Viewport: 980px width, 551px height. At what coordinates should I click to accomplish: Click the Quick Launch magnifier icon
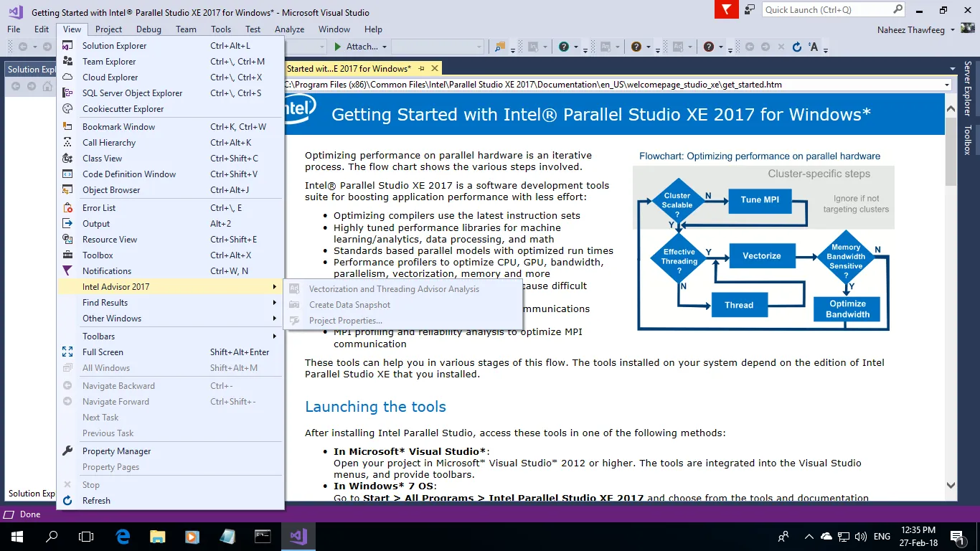pyautogui.click(x=897, y=9)
